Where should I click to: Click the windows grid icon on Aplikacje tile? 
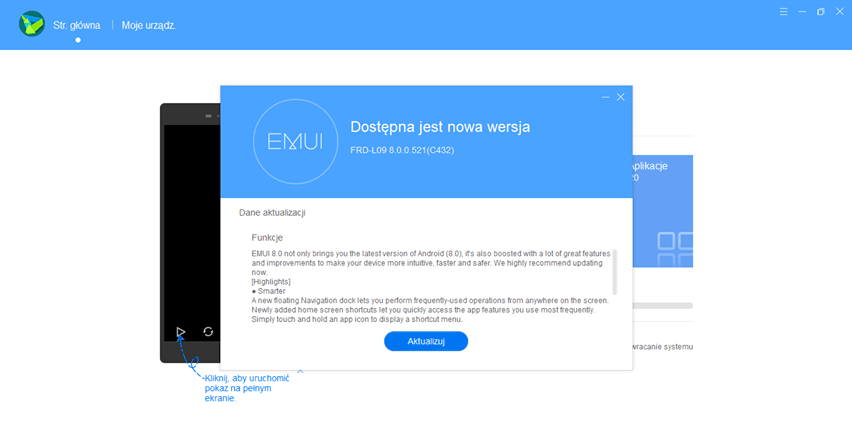675,249
